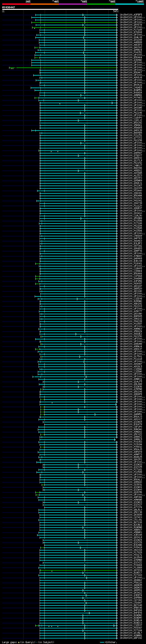Select the UniRef100_B4FBY6 label
The image size is (146, 644).
(131, 613)
